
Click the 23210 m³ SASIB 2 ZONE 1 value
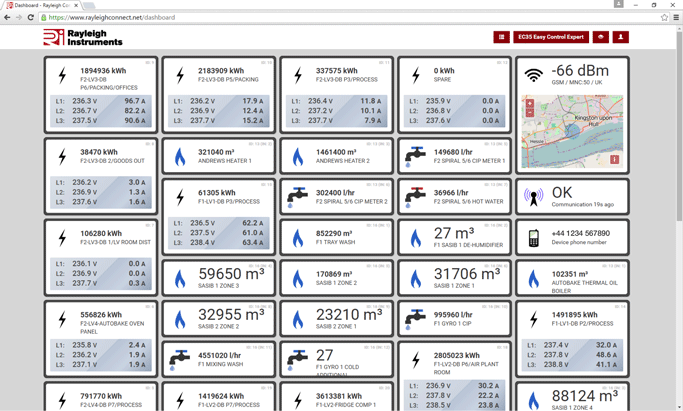pos(349,314)
